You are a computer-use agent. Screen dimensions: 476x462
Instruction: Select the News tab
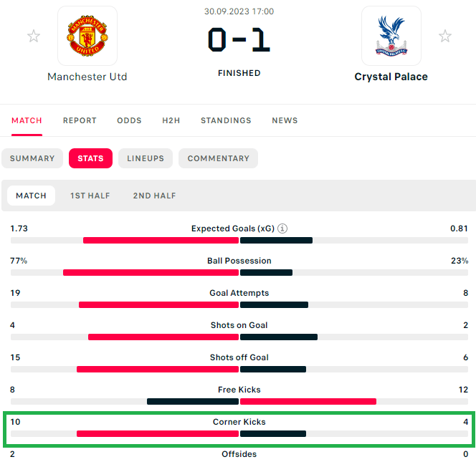click(x=285, y=120)
